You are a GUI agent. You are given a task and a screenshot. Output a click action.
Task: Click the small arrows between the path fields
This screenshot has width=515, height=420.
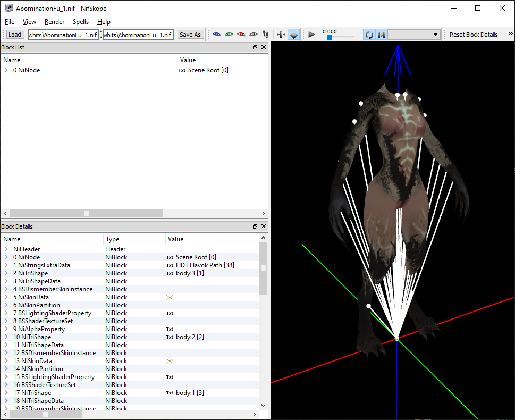[101, 35]
